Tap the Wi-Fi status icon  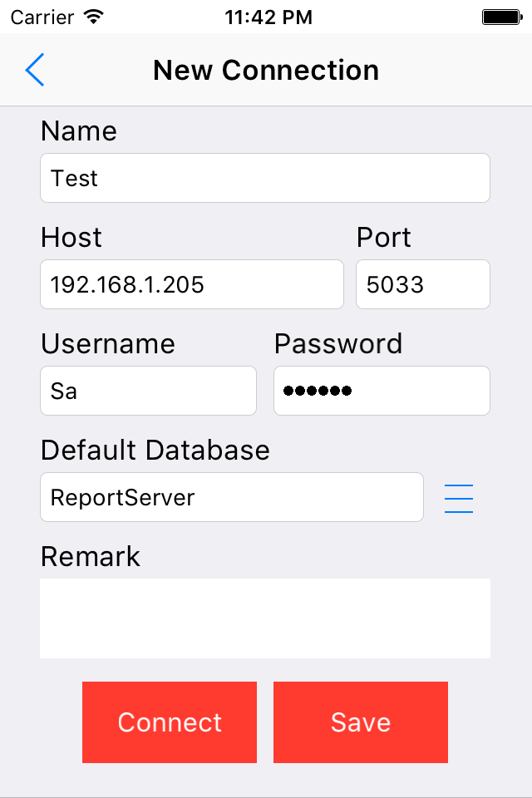pos(94,17)
